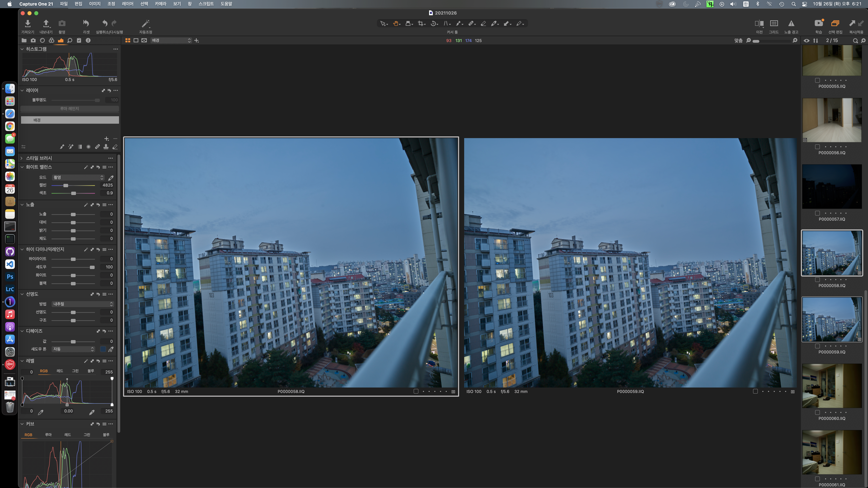Click the undo arrow icon

[x=105, y=23]
